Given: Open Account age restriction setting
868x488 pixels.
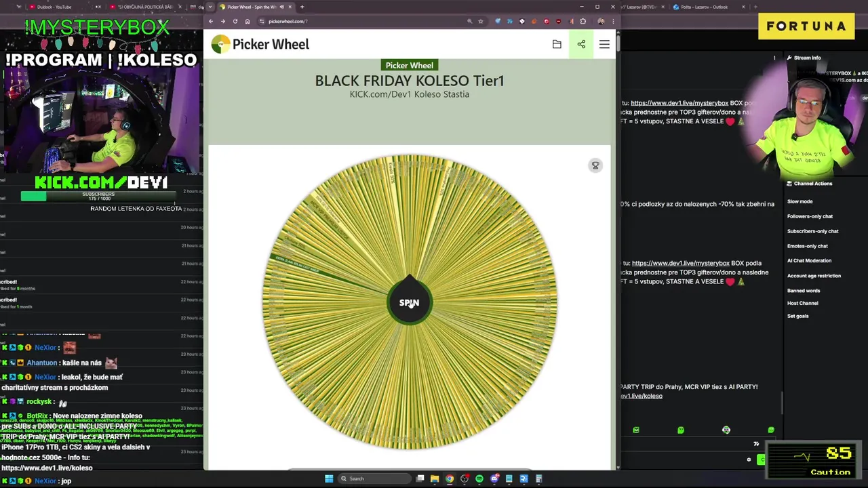Looking at the screenshot, I should (814, 276).
